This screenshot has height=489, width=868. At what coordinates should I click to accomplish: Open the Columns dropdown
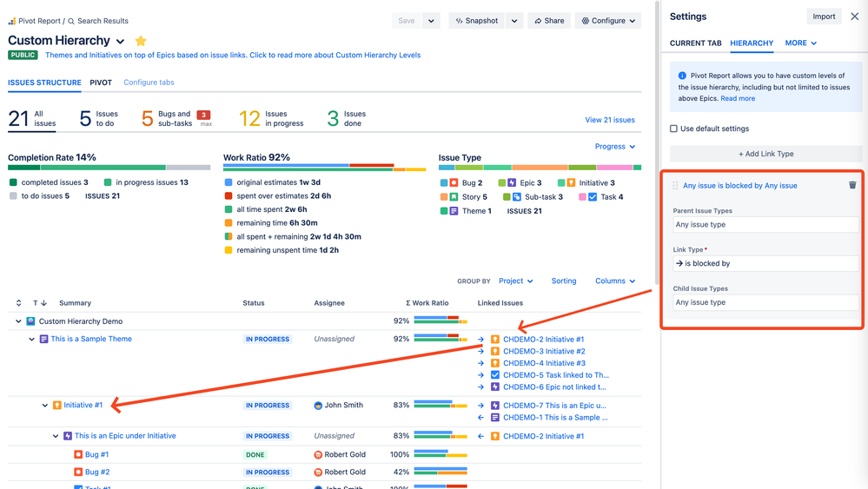pos(615,281)
